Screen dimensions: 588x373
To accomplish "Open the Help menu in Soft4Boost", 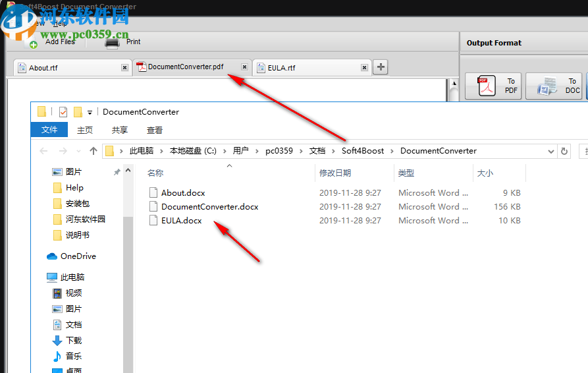I will click(60, 24).
